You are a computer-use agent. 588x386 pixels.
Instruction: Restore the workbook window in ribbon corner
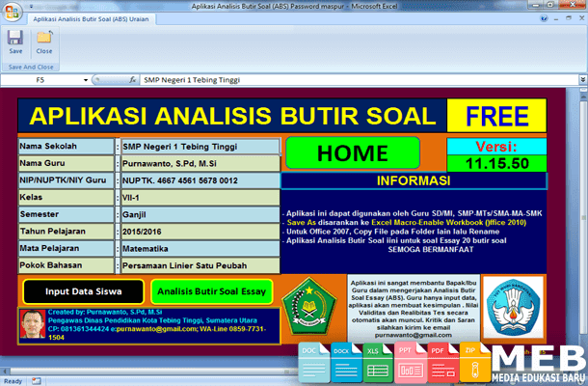coord(569,18)
